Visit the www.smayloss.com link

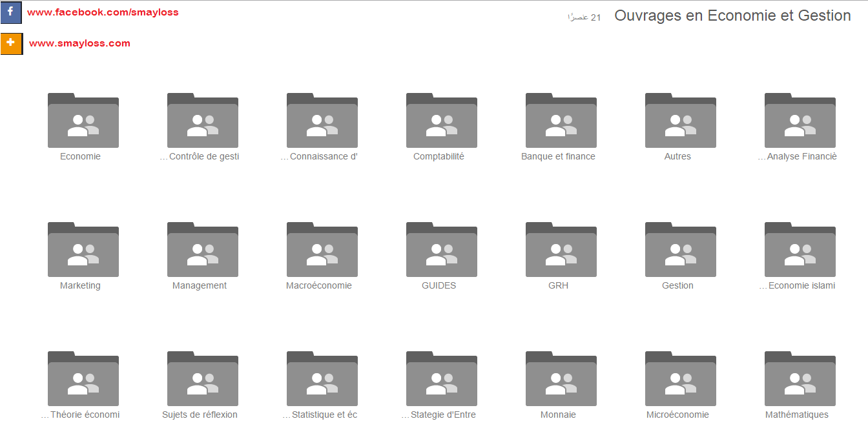coord(79,43)
